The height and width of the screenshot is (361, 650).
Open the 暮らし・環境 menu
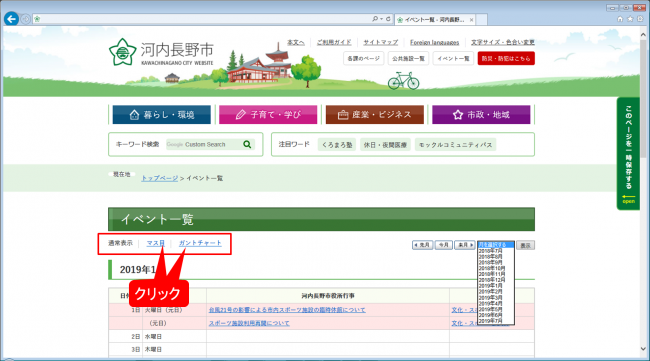[162, 115]
